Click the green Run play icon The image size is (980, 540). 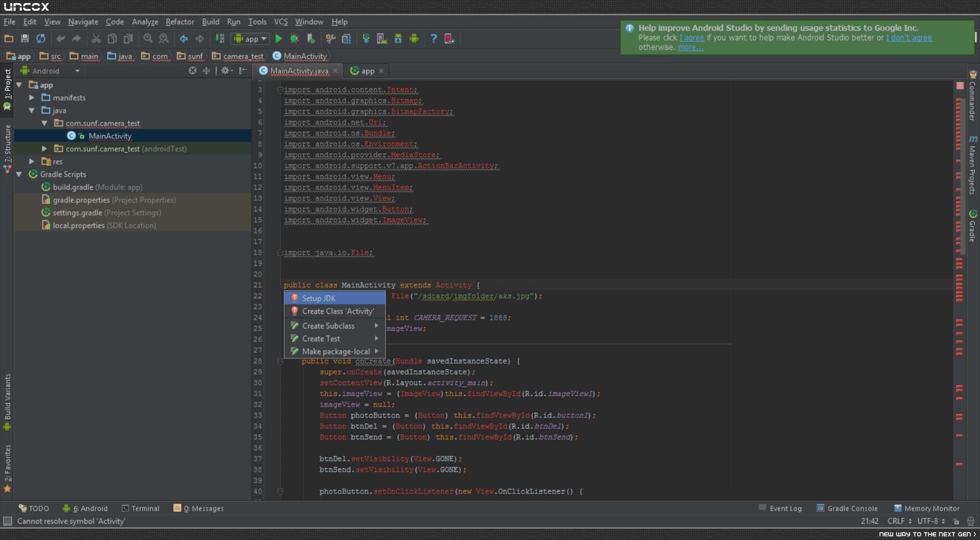point(279,38)
